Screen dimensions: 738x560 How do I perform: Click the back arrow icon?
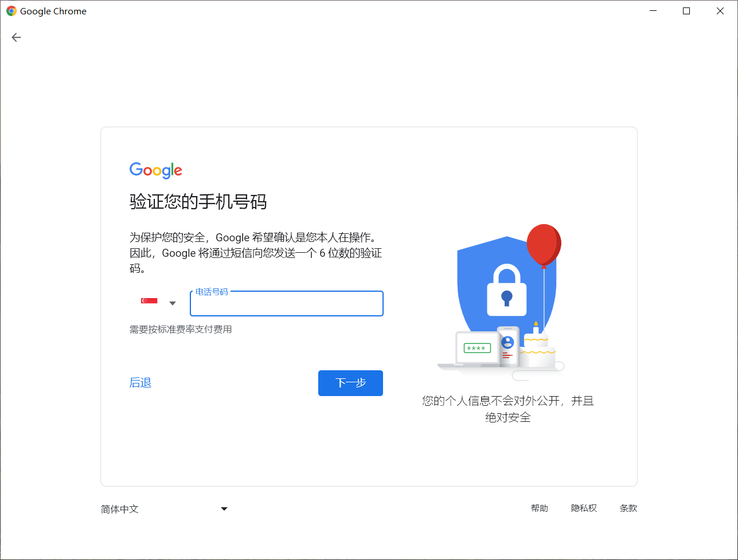16,37
